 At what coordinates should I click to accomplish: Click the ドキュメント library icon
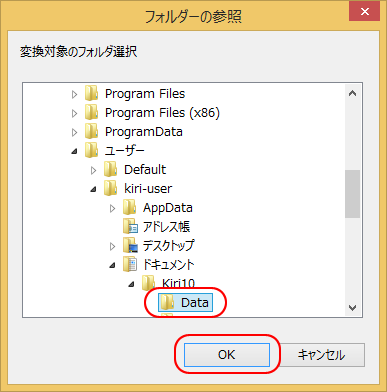[130, 265]
